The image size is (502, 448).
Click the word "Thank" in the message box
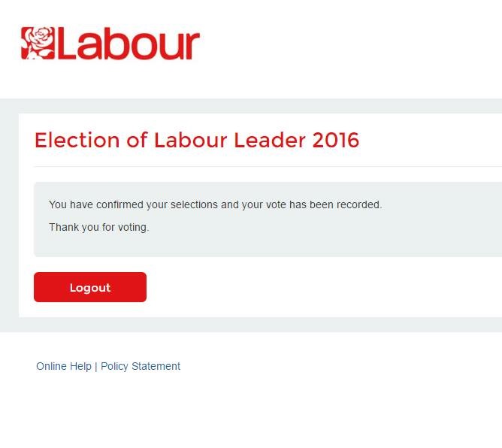tap(63, 227)
